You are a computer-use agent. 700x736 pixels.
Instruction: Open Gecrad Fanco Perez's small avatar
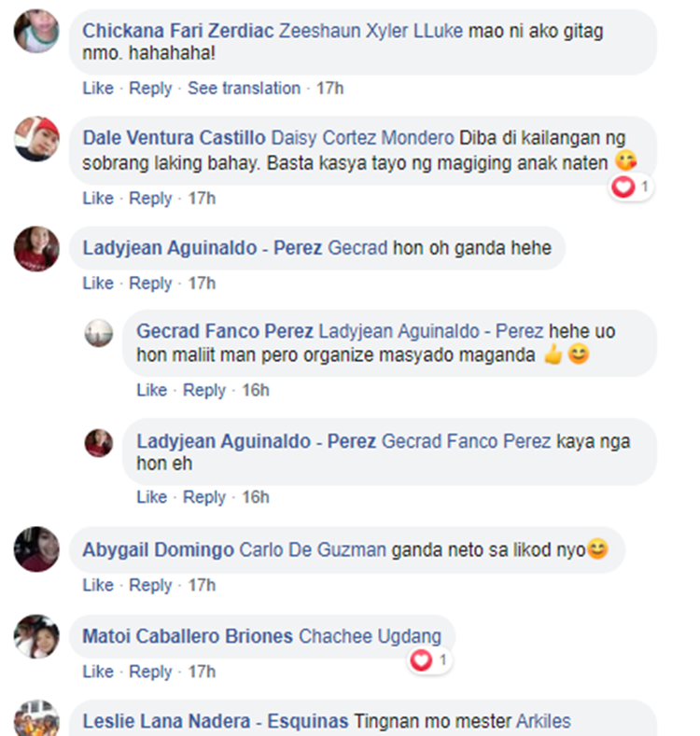(99, 333)
